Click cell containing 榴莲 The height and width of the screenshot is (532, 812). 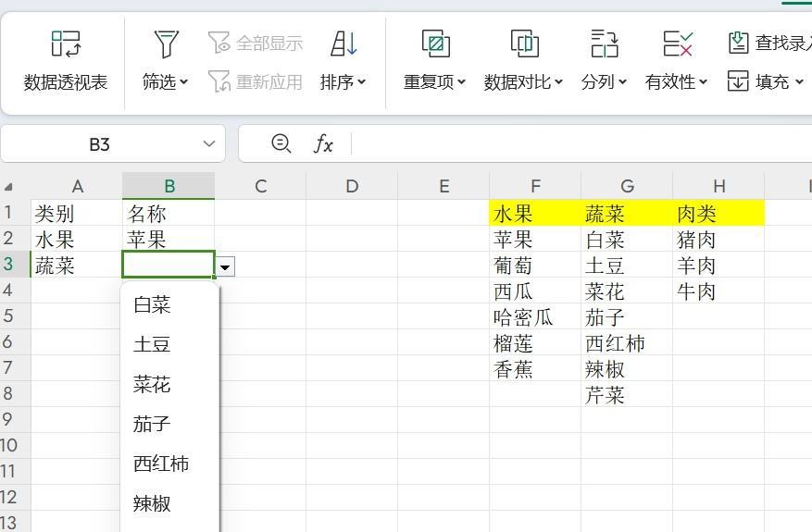(535, 342)
